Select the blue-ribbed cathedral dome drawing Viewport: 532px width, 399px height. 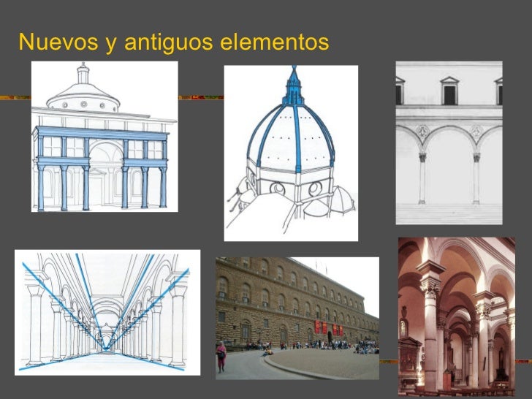tap(291, 153)
